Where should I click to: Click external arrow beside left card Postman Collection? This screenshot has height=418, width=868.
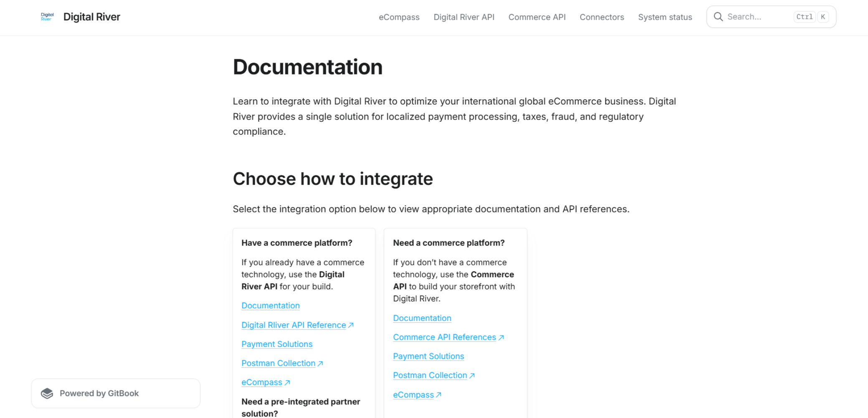(320, 364)
